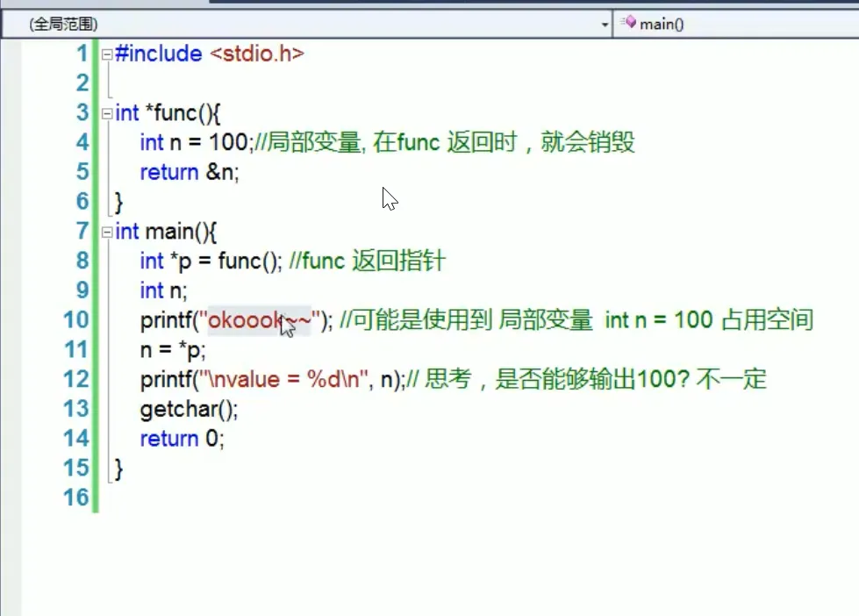The height and width of the screenshot is (616, 859).
Task: Click the pink method icon beside main()
Action: [631, 24]
